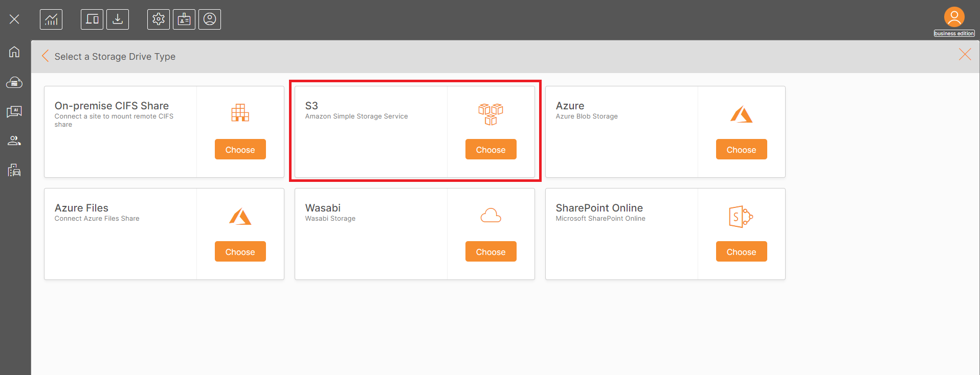The height and width of the screenshot is (375, 980).
Task: Click the 'Select a Storage Drive Type' heading
Action: click(x=115, y=57)
